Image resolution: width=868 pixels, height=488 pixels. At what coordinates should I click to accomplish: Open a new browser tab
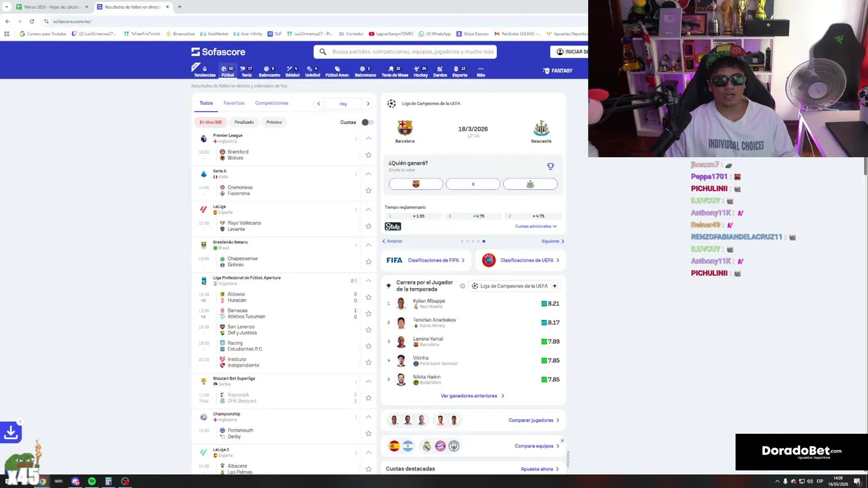[179, 7]
